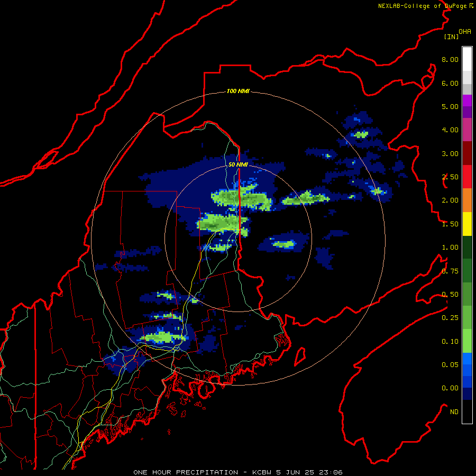Click the OHA product label
The width and height of the screenshot is (476, 476).
point(465,32)
